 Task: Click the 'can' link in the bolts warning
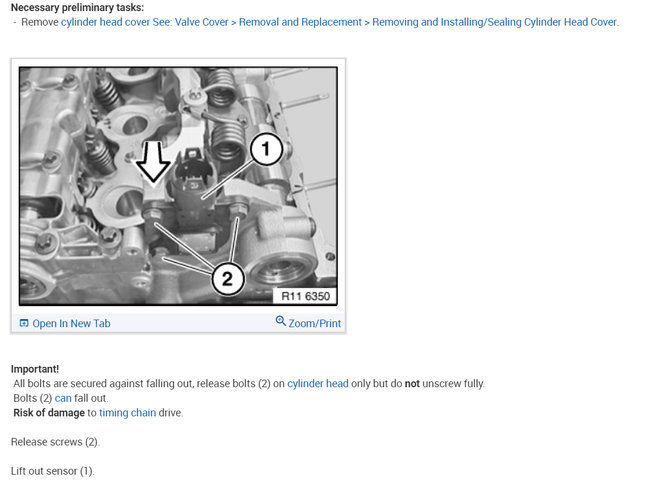(x=63, y=399)
